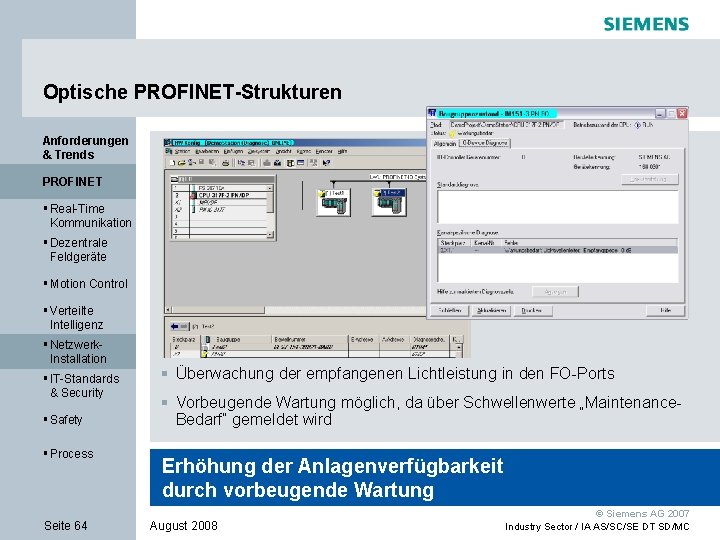Minimize the Baugruppenzustand dialog window
720x540 pixels.
click(660, 113)
